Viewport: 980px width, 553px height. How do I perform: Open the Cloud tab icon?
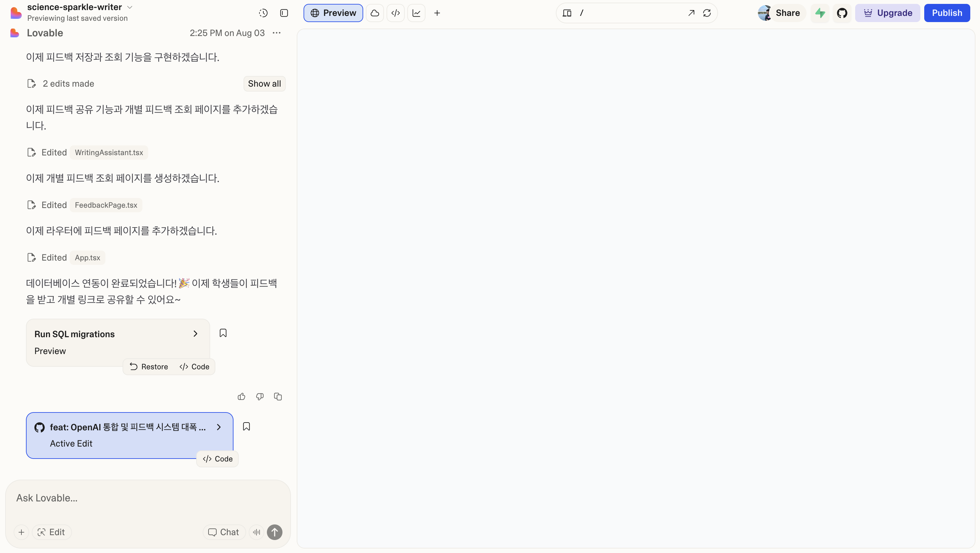pos(375,13)
